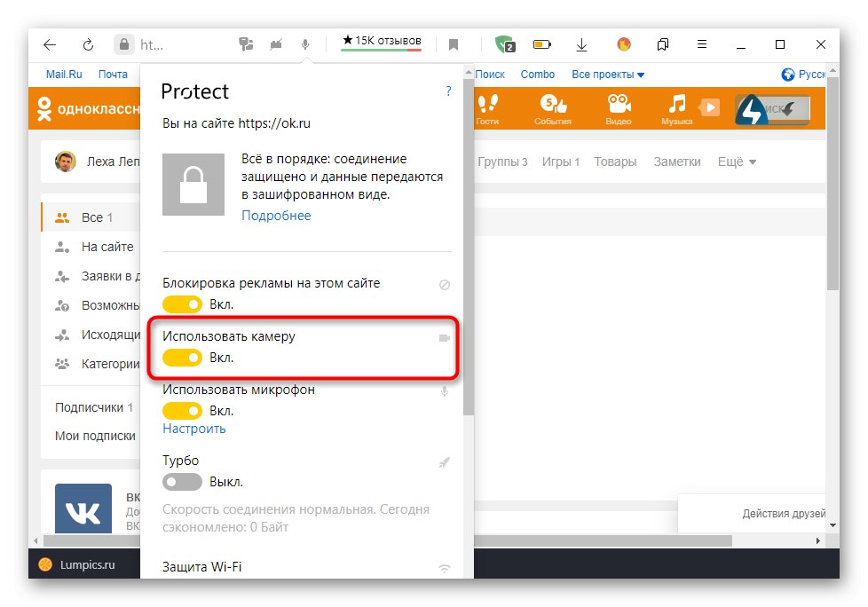Click the search field in orange header
Viewport: 868px width, 607px height.
(x=773, y=109)
